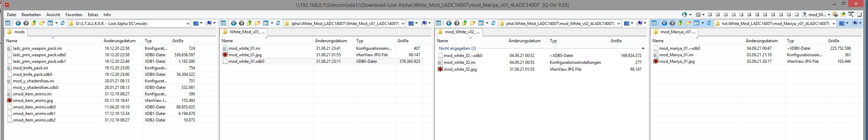Expand mod_White_v02 address bar dropdown
The height and width of the screenshot is (140, 868).
pos(618,23)
